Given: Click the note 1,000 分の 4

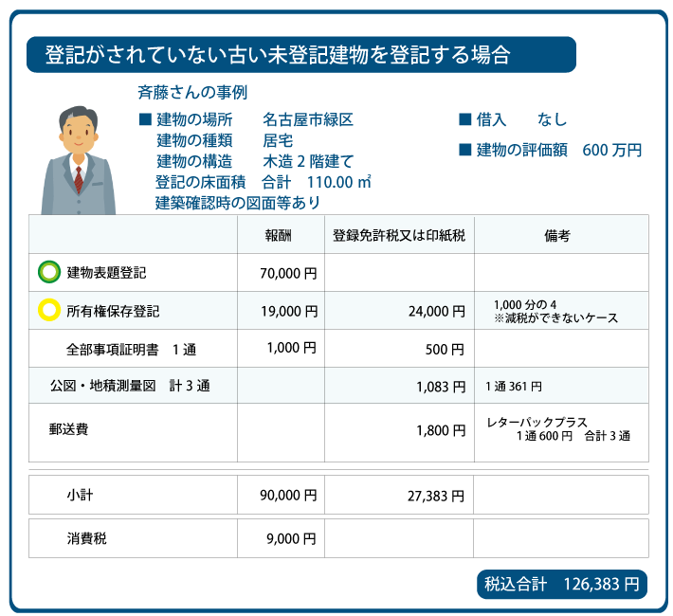Looking at the screenshot, I should pos(525,304).
